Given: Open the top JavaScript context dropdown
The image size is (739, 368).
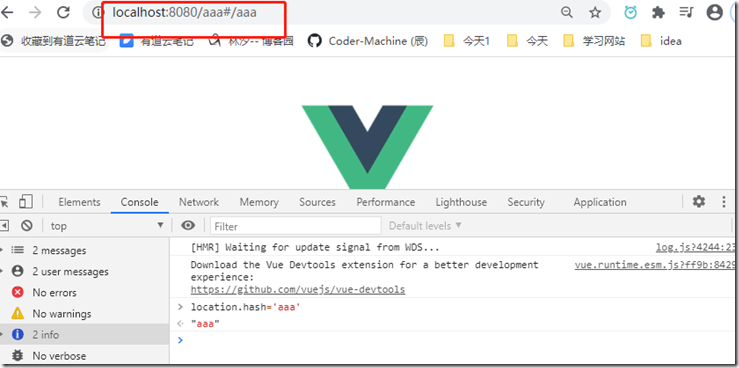Looking at the screenshot, I should pyautogui.click(x=107, y=226).
